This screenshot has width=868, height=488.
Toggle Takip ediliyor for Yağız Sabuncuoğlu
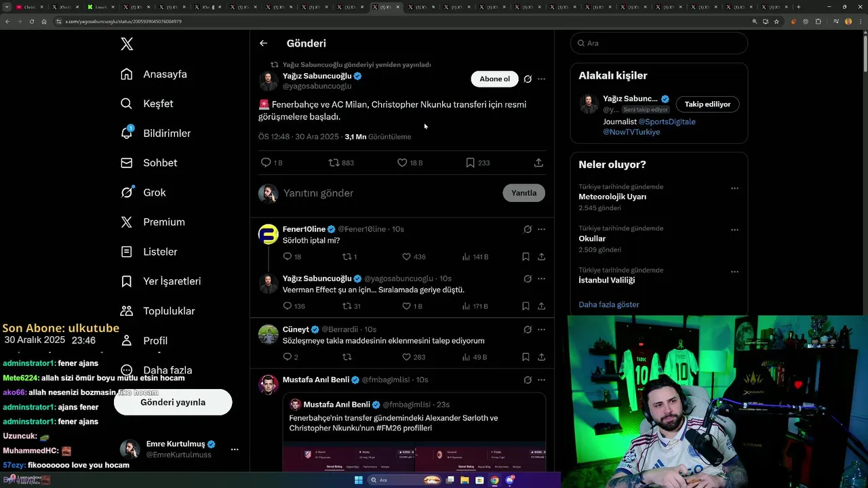(707, 104)
